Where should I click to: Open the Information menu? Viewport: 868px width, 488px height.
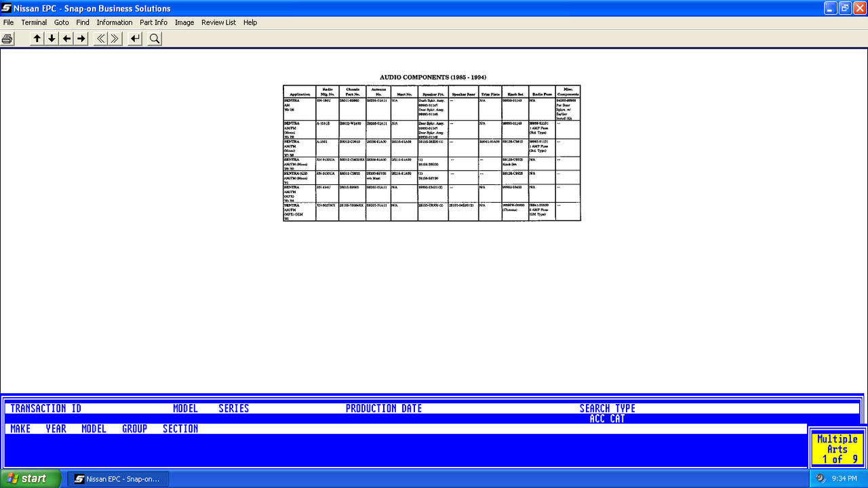click(115, 22)
